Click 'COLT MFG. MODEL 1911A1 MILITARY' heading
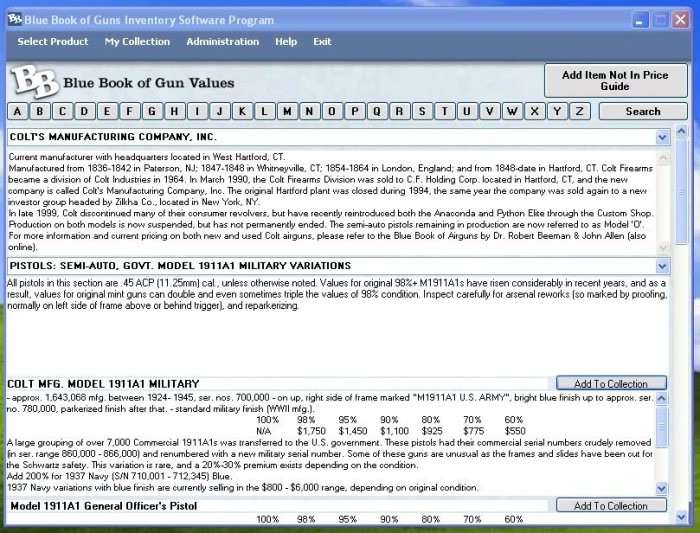The height and width of the screenshot is (533, 700). tap(103, 384)
